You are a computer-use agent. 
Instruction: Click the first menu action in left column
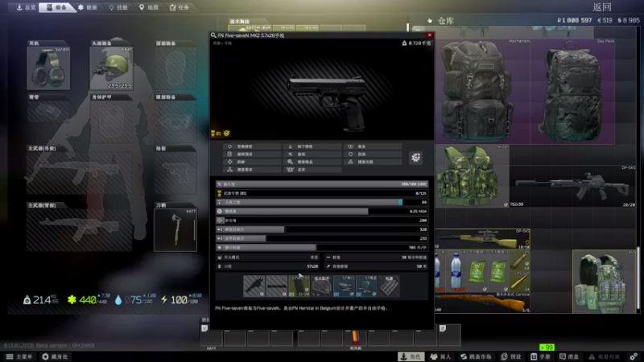pos(252,146)
